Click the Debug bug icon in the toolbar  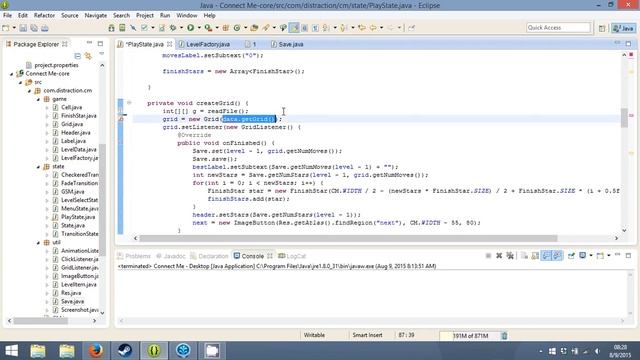173,28
